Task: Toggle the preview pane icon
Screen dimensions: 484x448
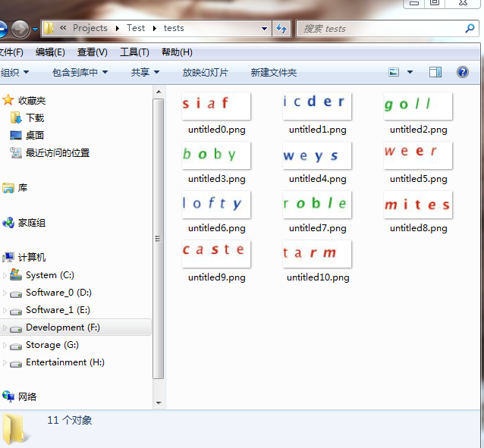Action: tap(435, 72)
